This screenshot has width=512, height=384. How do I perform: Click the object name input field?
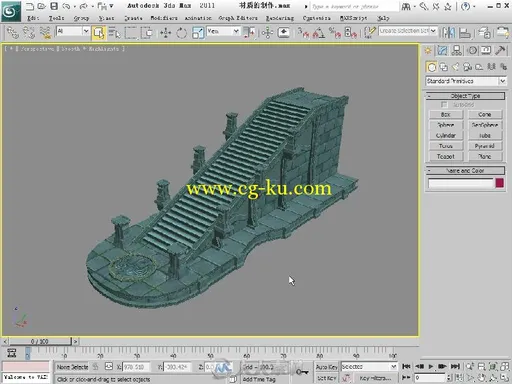click(460, 183)
